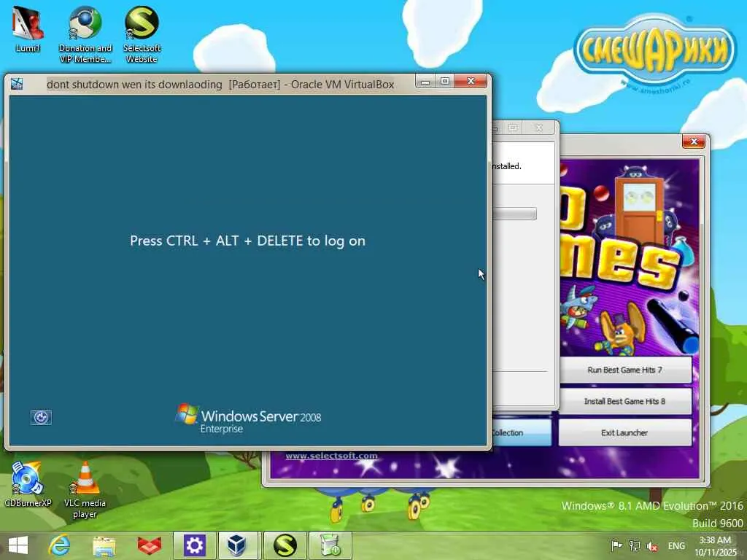Click the partially hidden Collection button
747x560 pixels.
(521, 432)
